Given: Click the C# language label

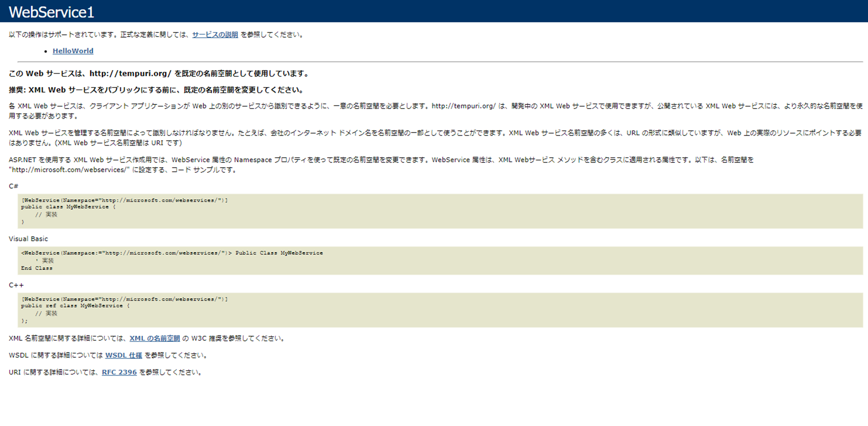Looking at the screenshot, I should click(13, 186).
